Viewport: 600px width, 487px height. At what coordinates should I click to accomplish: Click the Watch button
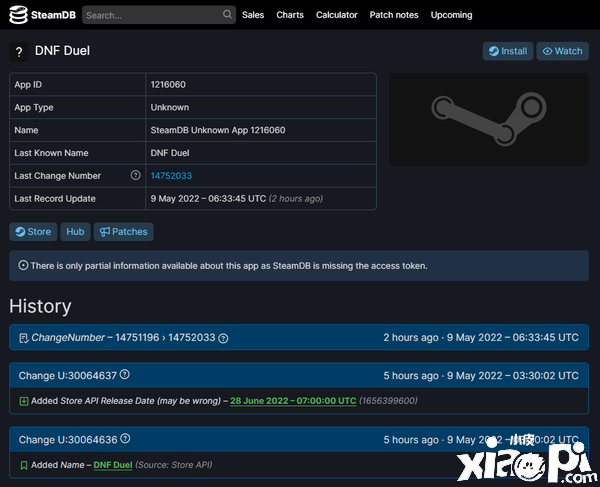(562, 51)
